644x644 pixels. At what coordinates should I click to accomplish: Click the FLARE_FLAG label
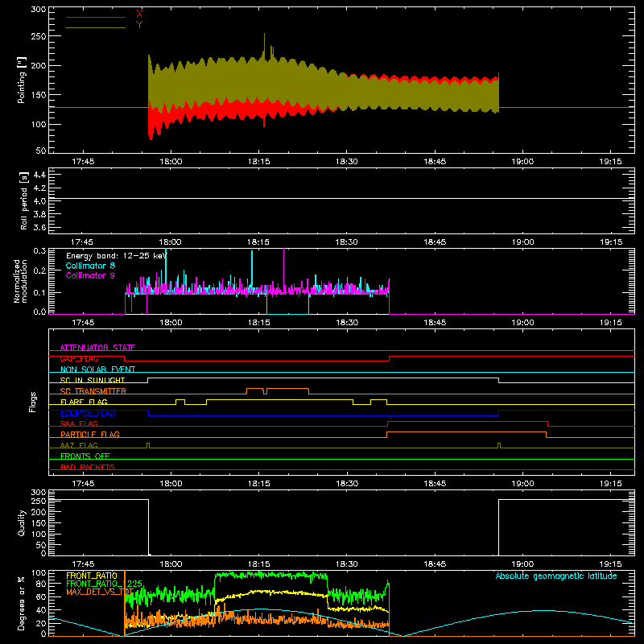point(84,402)
